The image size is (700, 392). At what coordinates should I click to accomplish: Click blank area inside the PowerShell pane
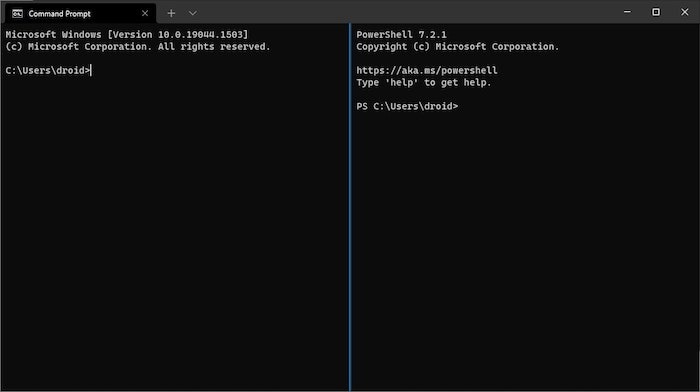coord(525,250)
